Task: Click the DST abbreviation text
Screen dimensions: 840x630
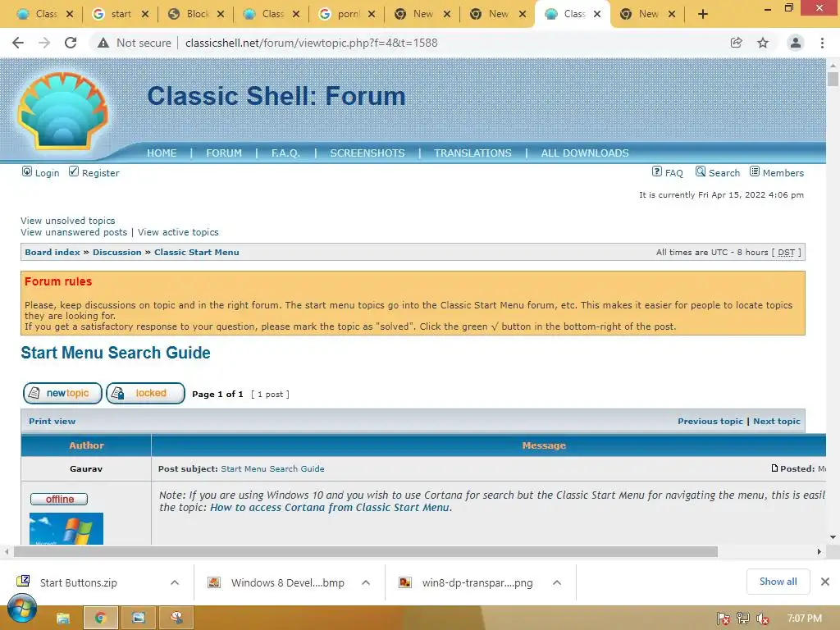Action: pos(786,253)
